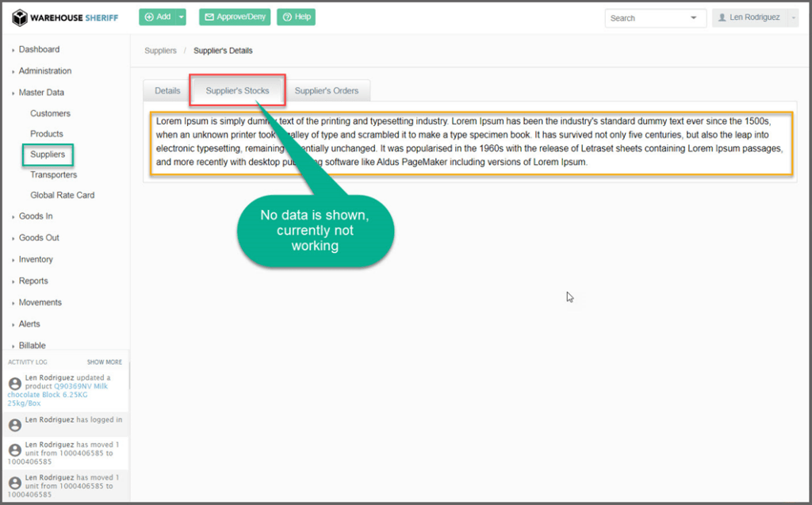Screen dimensions: 812x505
Task: Click the Approve/Deny button
Action: click(x=234, y=17)
